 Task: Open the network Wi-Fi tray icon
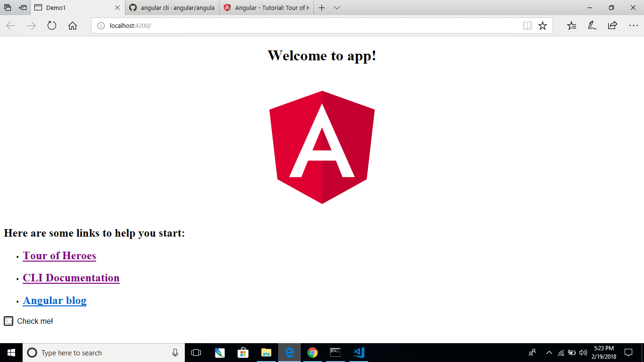pos(561,353)
